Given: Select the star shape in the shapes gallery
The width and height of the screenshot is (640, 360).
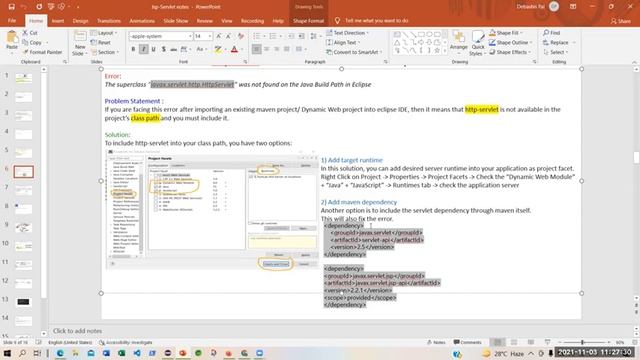Looking at the screenshot, I should (437, 50).
